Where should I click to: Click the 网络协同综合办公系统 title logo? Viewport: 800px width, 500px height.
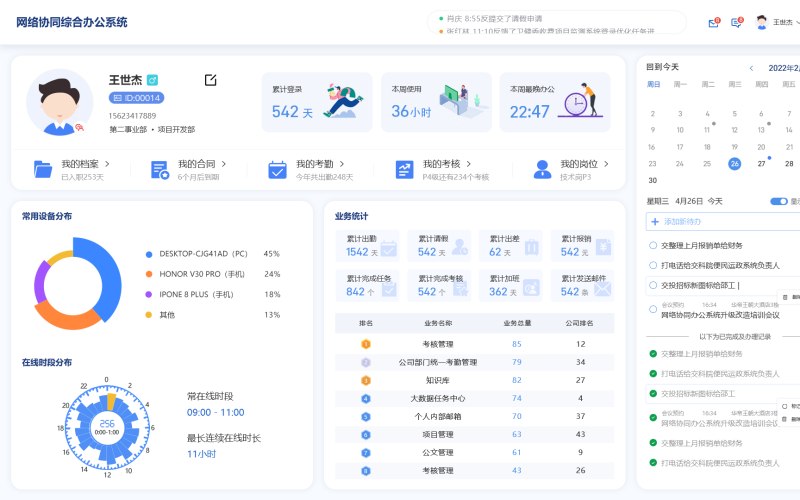[71, 22]
